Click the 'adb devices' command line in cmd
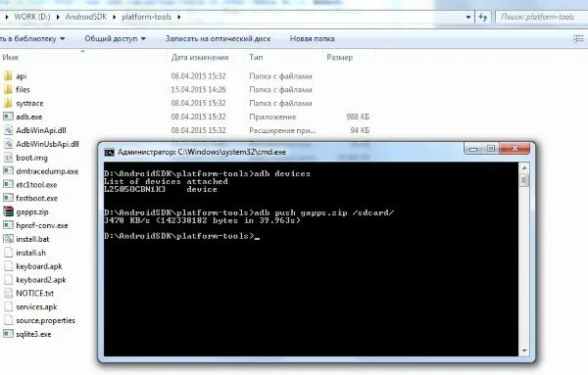Screen dimensions: 588x375 click(208, 173)
